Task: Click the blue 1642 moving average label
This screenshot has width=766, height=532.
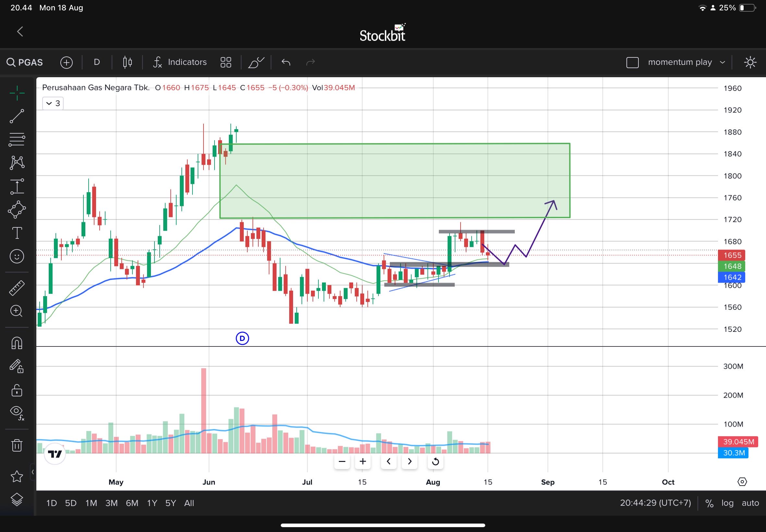Action: point(732,277)
